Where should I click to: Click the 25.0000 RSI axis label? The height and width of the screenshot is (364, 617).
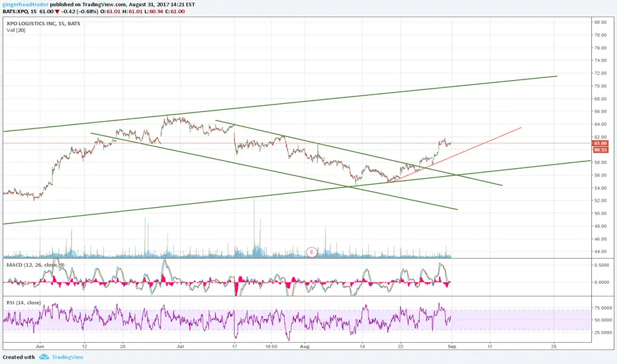(602, 333)
